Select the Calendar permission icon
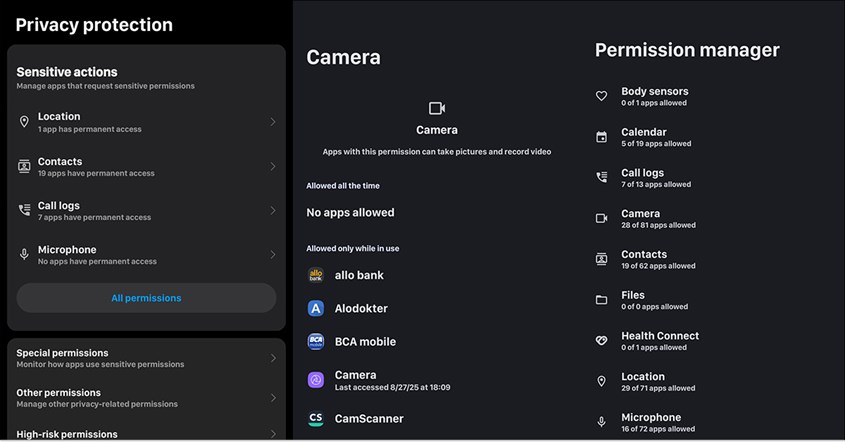Image resolution: width=845 pixels, height=442 pixels. (601, 137)
